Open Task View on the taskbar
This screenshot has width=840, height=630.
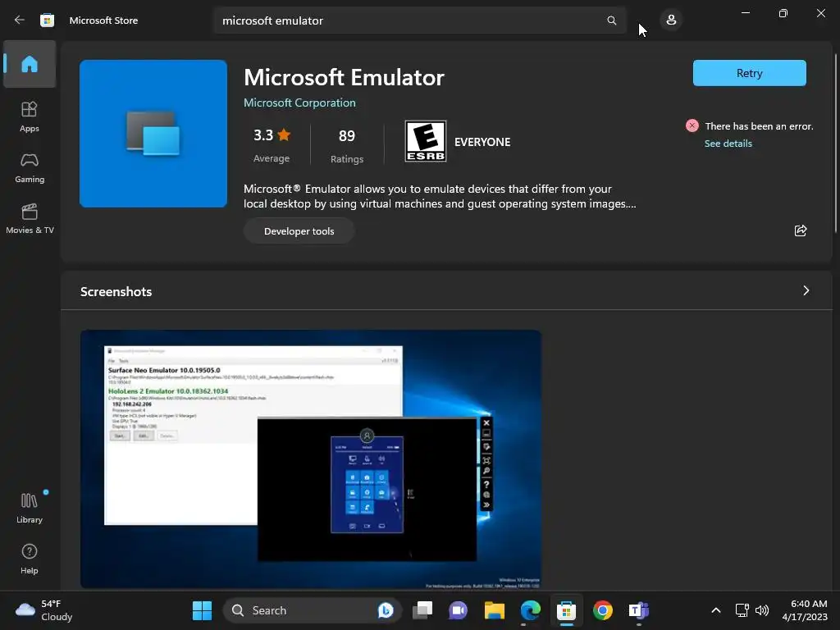point(422,610)
